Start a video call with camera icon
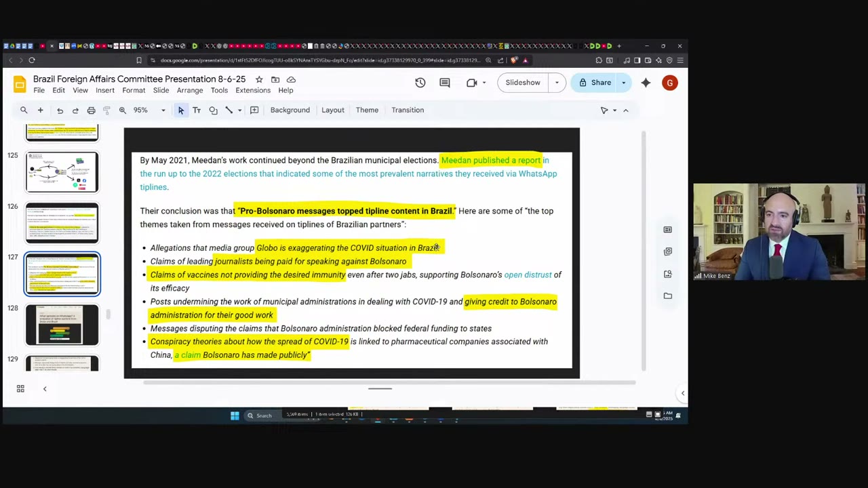Image resolution: width=868 pixels, height=488 pixels. coord(472,83)
